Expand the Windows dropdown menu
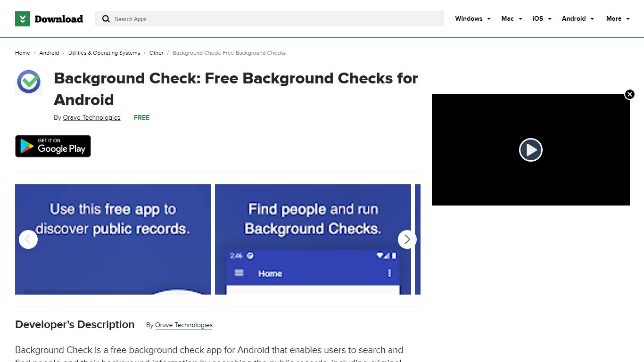The width and height of the screenshot is (644, 362). click(473, 19)
